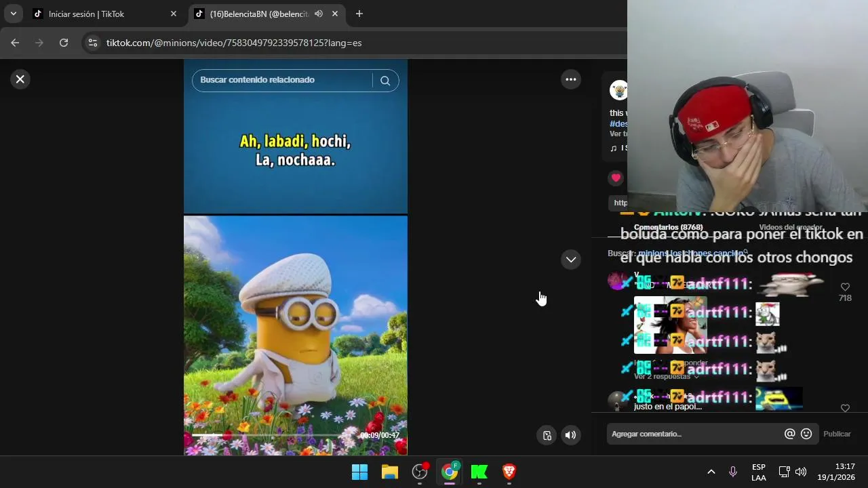Focus the 'Buscar contenido relacionado' search field
868x488 pixels.
click(x=282, y=80)
